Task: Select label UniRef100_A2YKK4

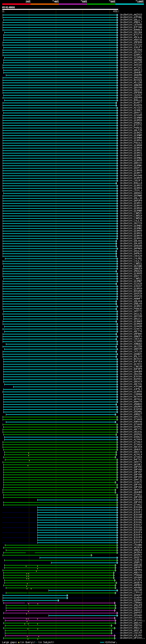Action: pos(131,440)
